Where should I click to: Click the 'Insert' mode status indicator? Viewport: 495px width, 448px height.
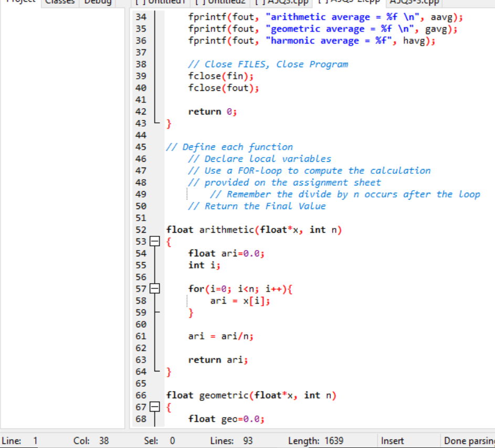[x=392, y=441]
